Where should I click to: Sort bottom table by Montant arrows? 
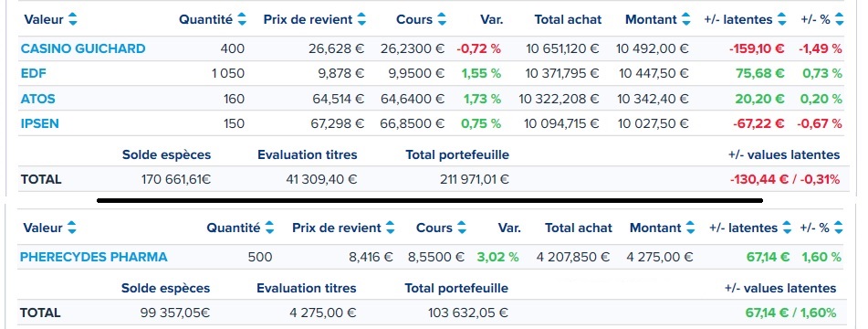tap(690, 228)
